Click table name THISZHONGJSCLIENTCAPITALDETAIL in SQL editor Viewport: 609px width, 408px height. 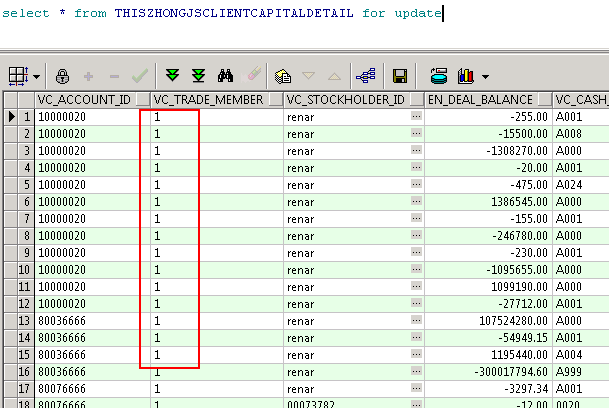click(234, 13)
